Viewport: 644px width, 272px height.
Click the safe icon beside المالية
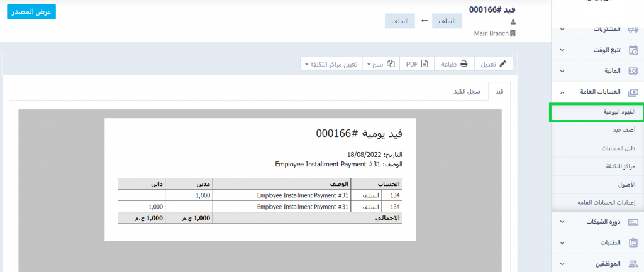pyautogui.click(x=633, y=71)
